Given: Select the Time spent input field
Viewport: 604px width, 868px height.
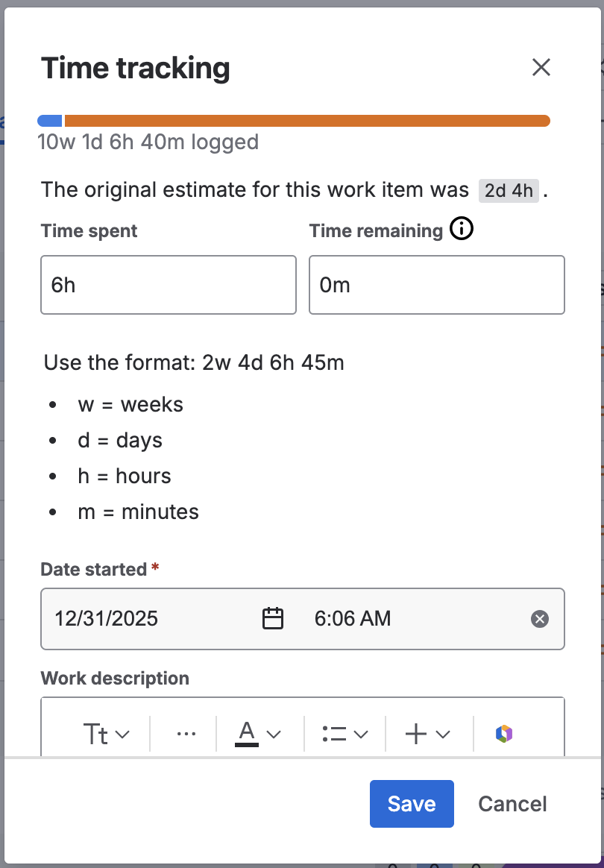Looking at the screenshot, I should (168, 285).
